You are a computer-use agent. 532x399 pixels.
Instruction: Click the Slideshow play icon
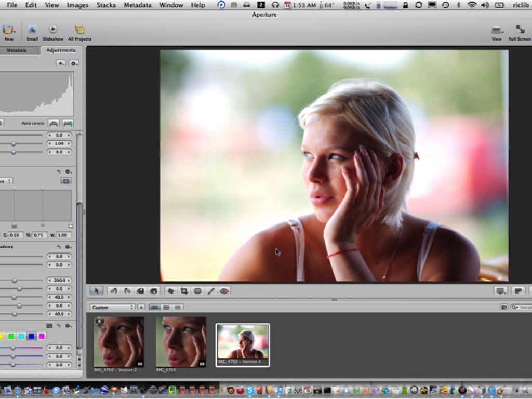coord(53,30)
